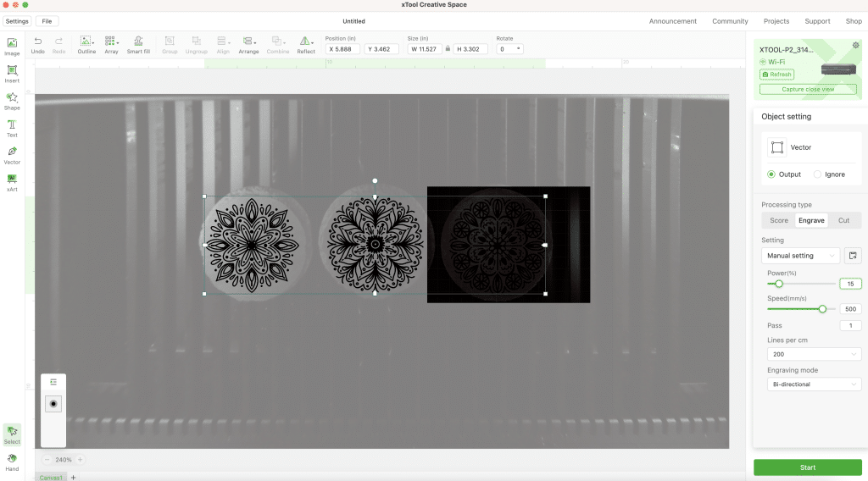Switch to the Canvas1 tab
The image size is (868, 481).
(51, 477)
